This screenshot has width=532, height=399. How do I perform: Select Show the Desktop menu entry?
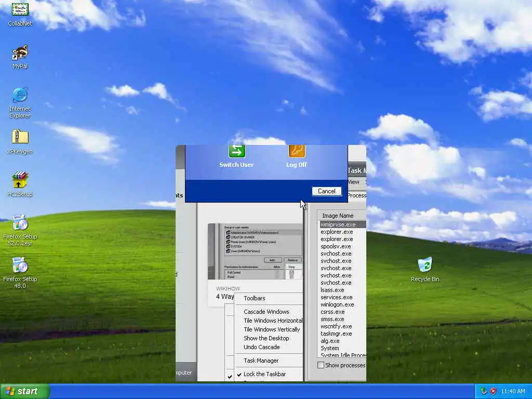269,338
